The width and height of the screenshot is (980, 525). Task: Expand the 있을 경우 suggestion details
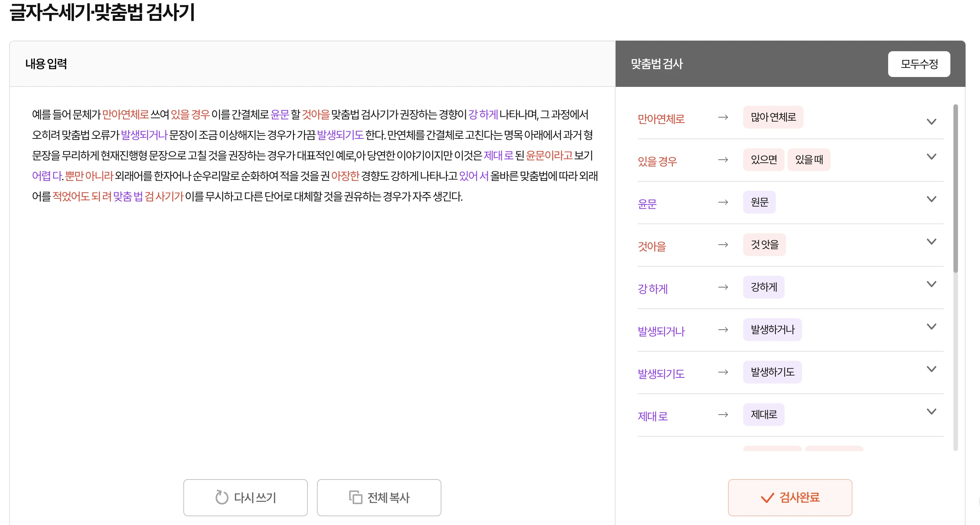click(x=932, y=157)
